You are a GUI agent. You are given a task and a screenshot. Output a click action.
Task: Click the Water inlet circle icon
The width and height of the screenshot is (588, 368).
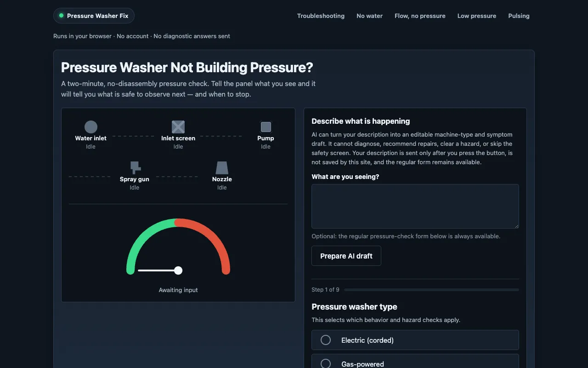pyautogui.click(x=91, y=127)
